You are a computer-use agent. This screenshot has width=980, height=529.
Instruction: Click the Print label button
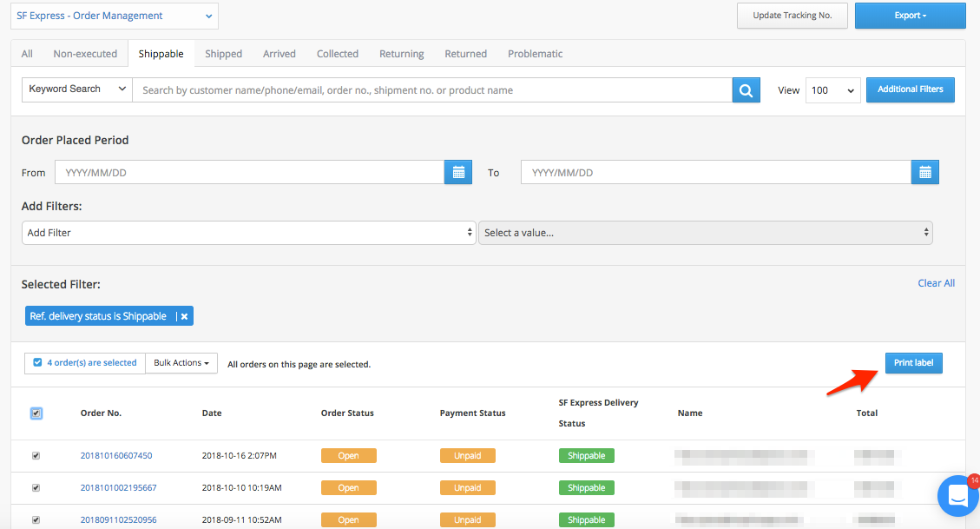pyautogui.click(x=913, y=363)
